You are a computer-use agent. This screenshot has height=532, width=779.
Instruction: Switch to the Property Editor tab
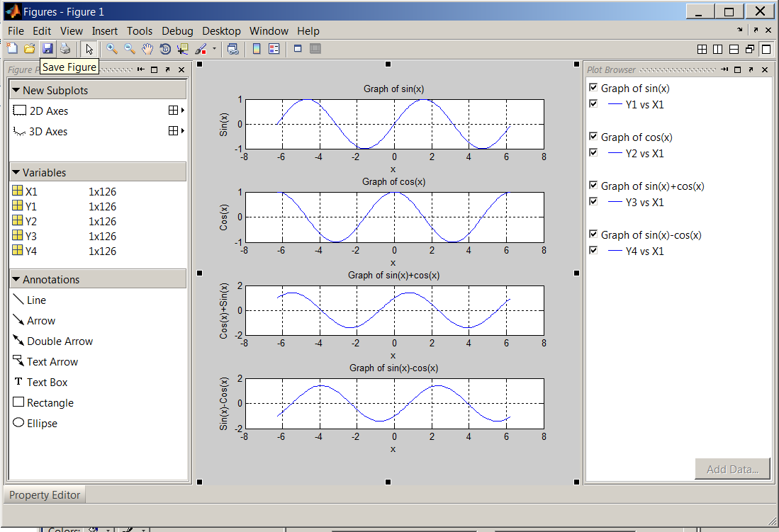[44, 494]
